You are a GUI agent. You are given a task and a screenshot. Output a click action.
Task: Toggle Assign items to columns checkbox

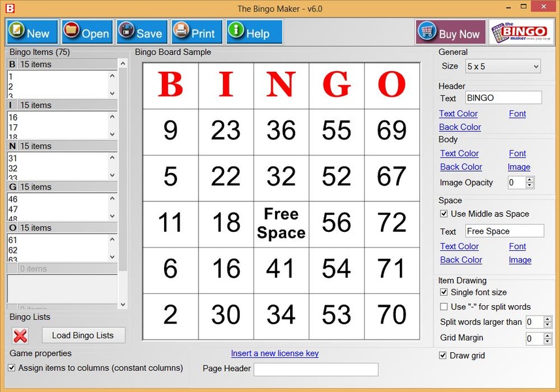point(11,368)
